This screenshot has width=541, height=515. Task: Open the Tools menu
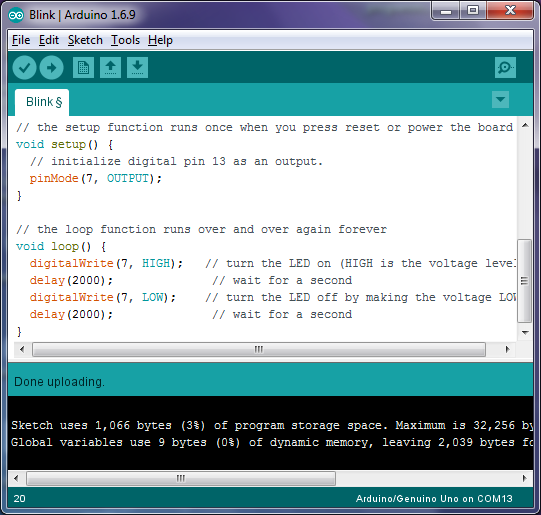point(125,40)
